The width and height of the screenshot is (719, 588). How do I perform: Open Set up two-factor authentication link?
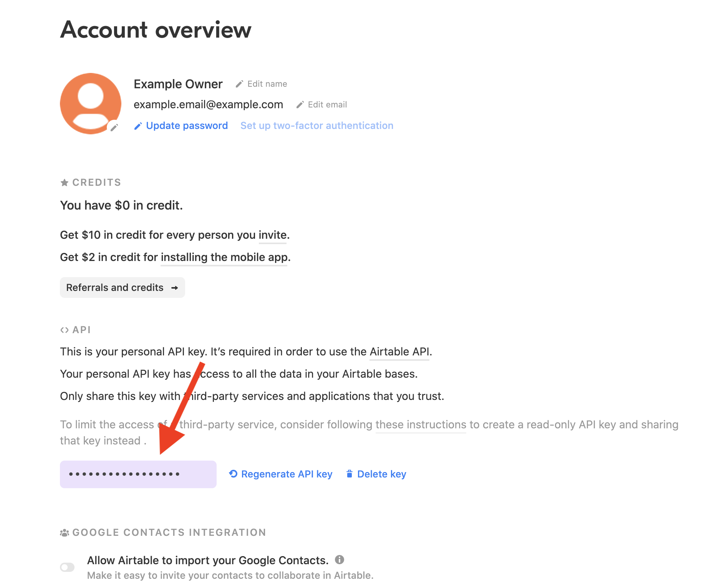[317, 126]
